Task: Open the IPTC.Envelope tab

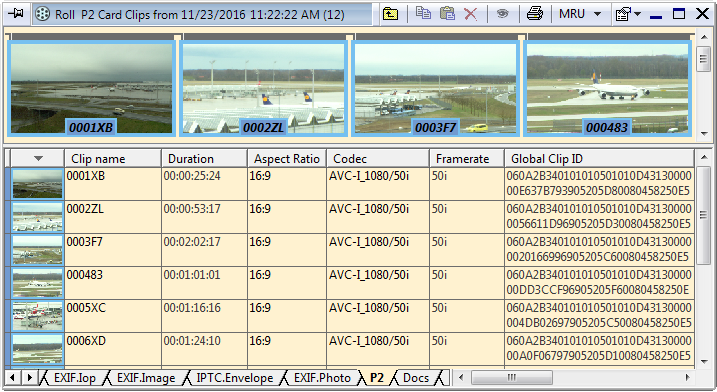Action: (x=235, y=378)
